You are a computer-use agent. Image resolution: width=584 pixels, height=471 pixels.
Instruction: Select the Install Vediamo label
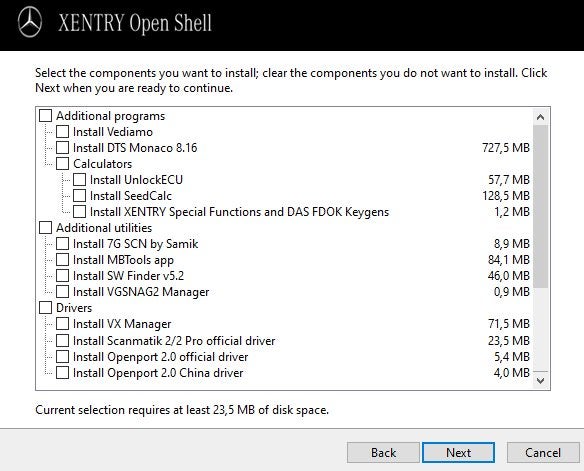point(113,132)
